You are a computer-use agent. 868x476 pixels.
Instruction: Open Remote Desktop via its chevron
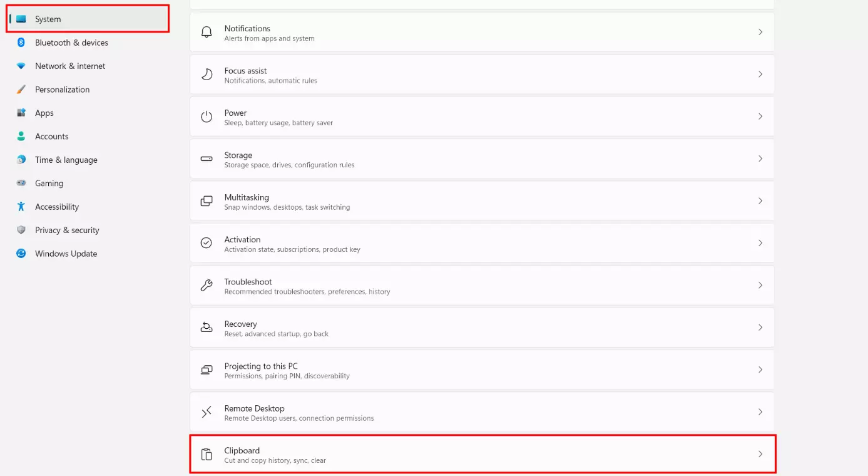pos(760,412)
